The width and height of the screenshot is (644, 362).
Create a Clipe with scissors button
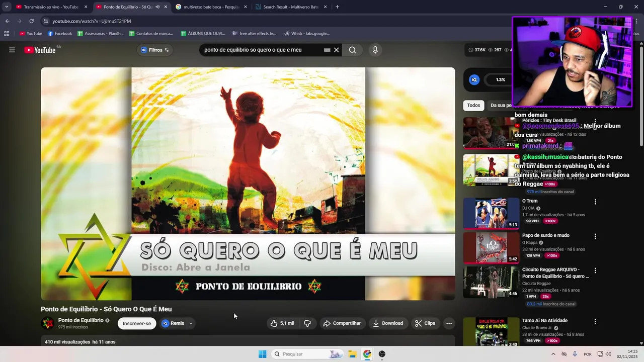[x=425, y=323]
